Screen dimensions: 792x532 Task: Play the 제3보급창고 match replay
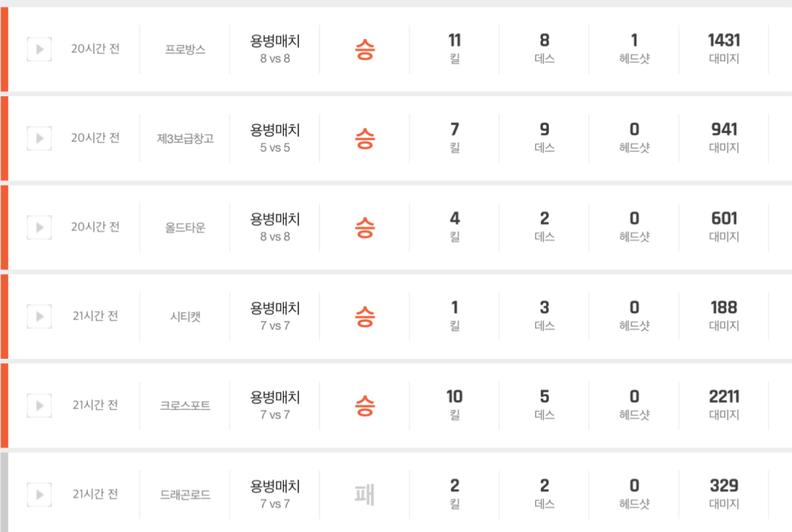tap(39, 138)
